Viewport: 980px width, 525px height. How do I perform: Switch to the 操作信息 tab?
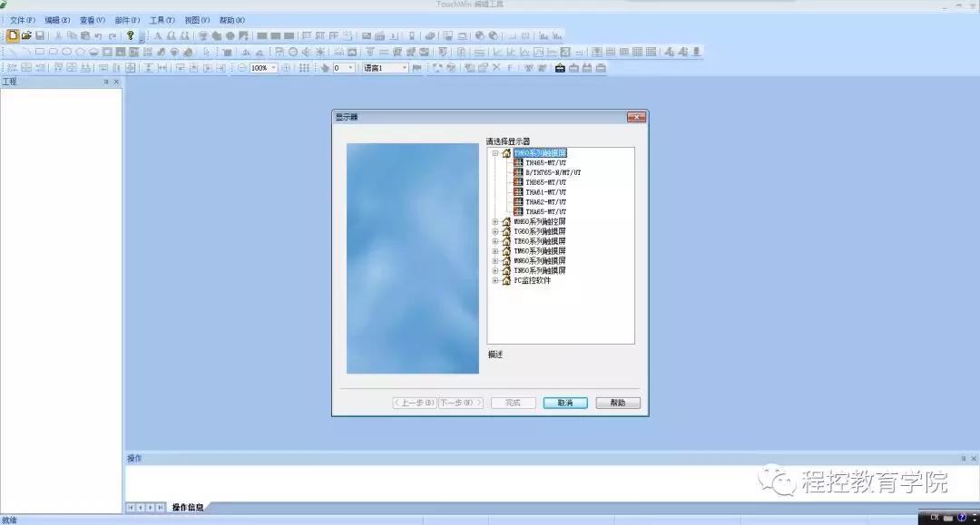[188, 507]
